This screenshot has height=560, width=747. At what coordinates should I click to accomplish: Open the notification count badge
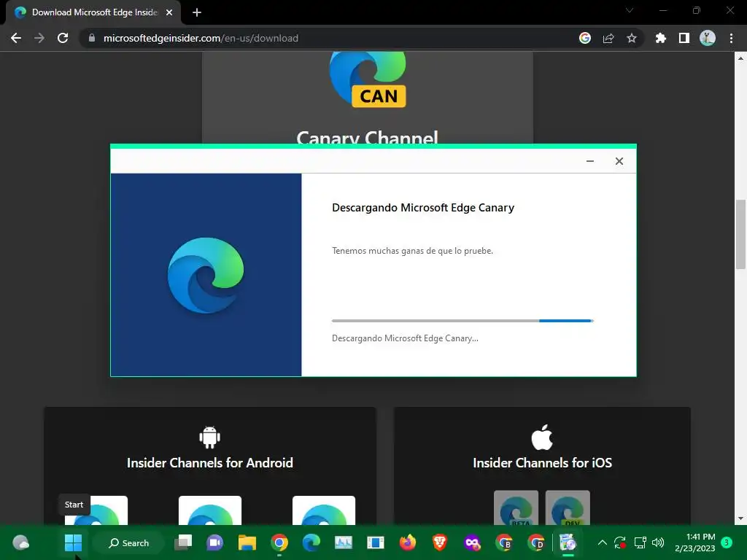pyautogui.click(x=727, y=542)
